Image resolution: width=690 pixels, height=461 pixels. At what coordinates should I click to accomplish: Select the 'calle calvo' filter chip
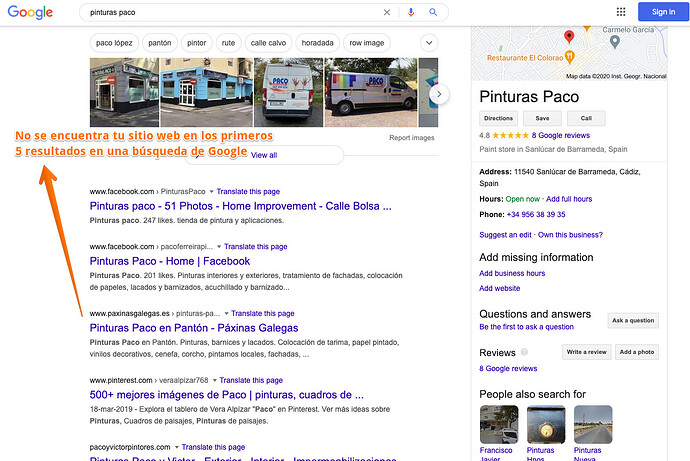pos(268,43)
